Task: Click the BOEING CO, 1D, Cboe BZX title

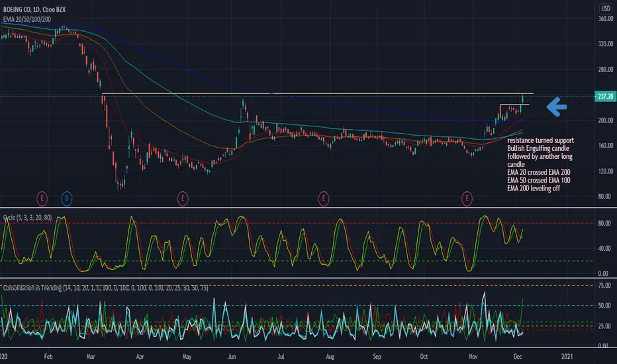Action: click(x=34, y=9)
